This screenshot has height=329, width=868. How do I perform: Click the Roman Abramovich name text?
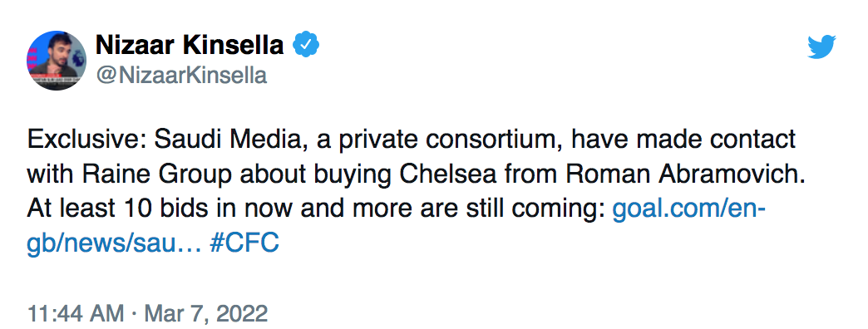tap(687, 174)
